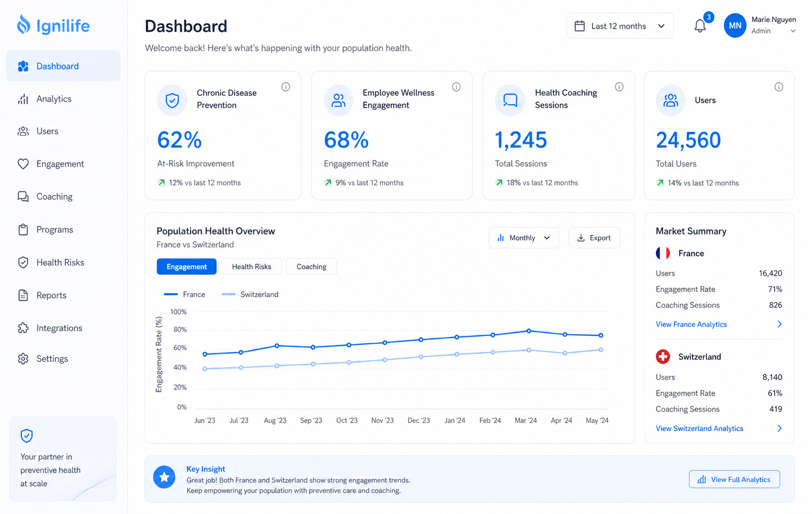Viewport: 812px width, 514px height.
Task: Open the Dashboard sidebar item
Action: (63, 66)
